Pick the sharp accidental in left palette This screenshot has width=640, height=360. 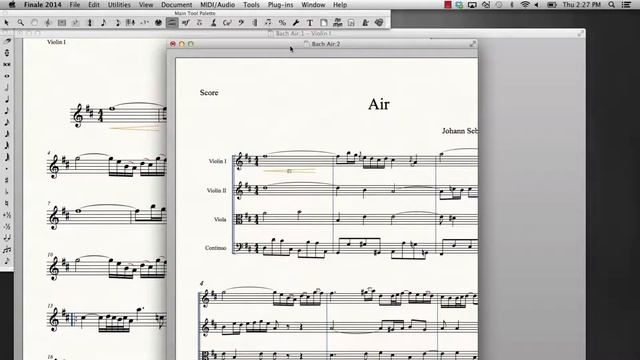[x=7, y=180]
